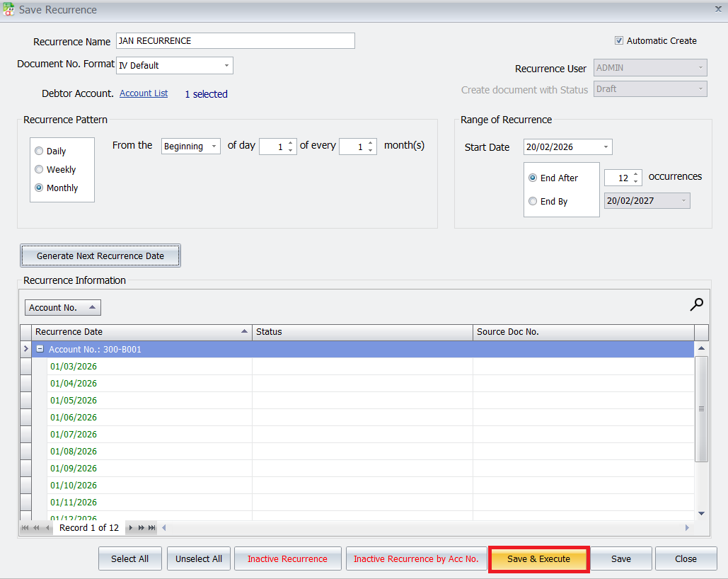Click the Inactive Recurrence button

[287, 559]
